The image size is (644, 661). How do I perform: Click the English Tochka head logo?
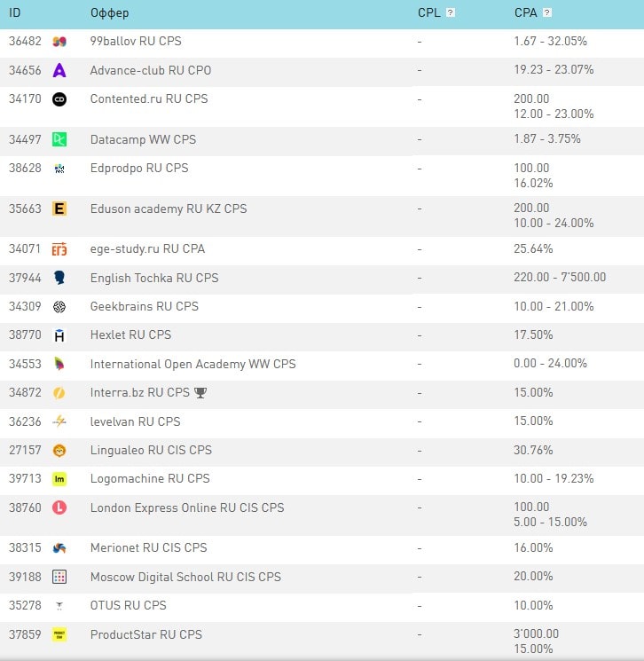point(59,278)
